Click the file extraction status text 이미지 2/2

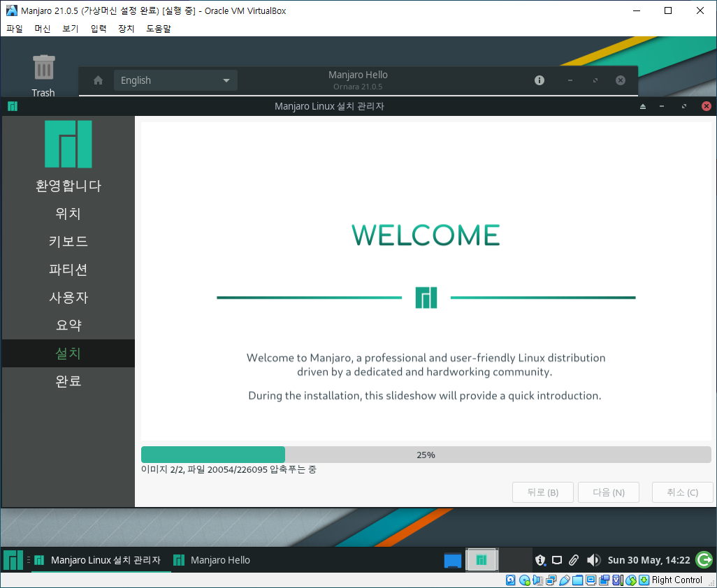point(229,470)
